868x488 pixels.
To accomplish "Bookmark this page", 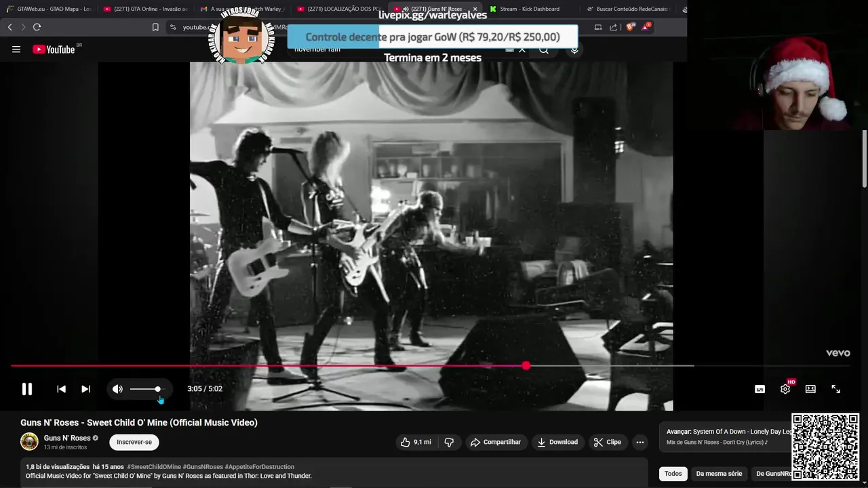I will [155, 27].
